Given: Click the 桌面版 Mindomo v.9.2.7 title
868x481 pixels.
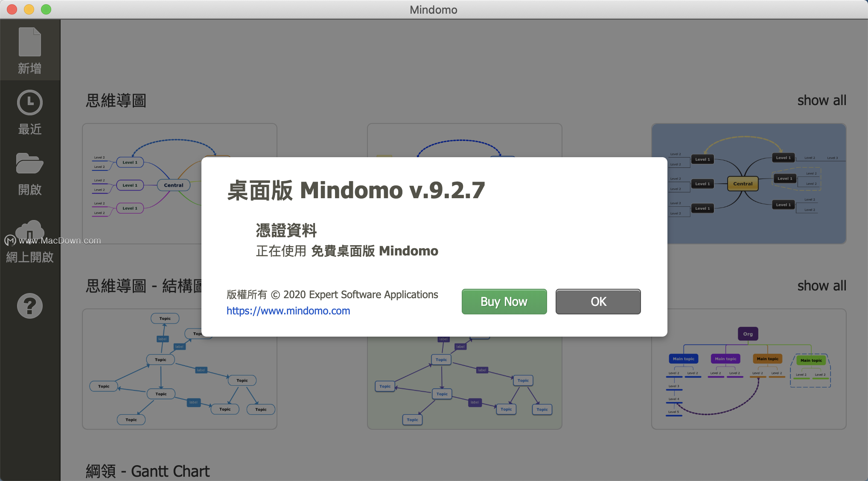Looking at the screenshot, I should point(356,190).
